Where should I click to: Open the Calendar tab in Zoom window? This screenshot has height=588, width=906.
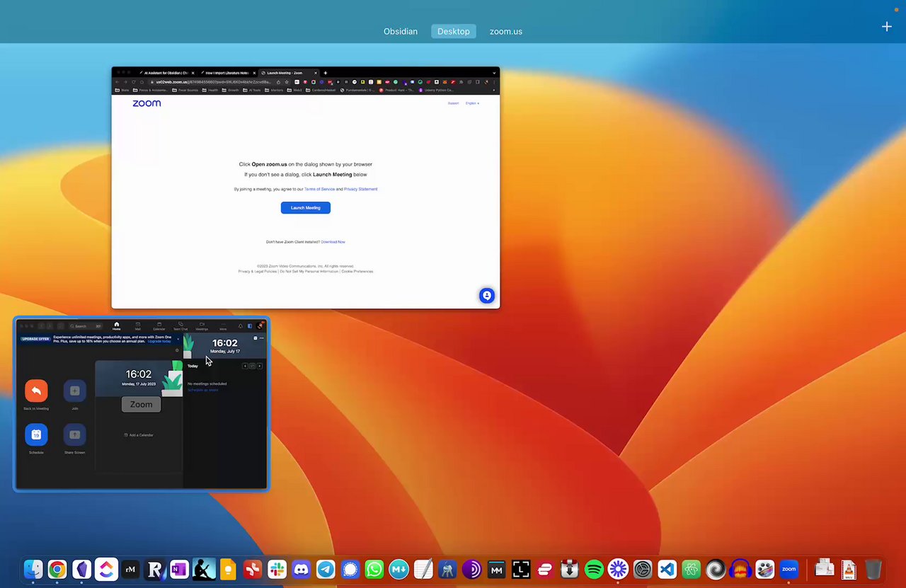coord(159,326)
